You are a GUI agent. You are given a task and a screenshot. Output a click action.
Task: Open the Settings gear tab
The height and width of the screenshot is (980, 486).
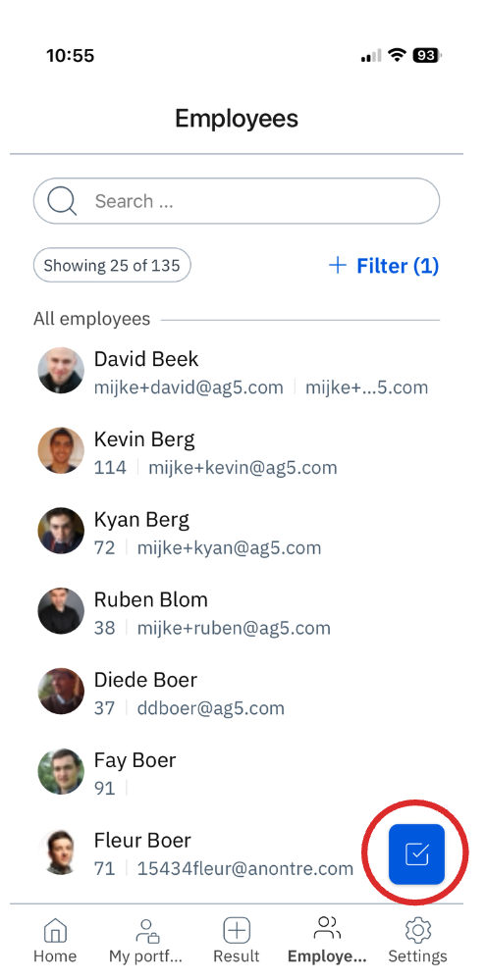click(418, 940)
